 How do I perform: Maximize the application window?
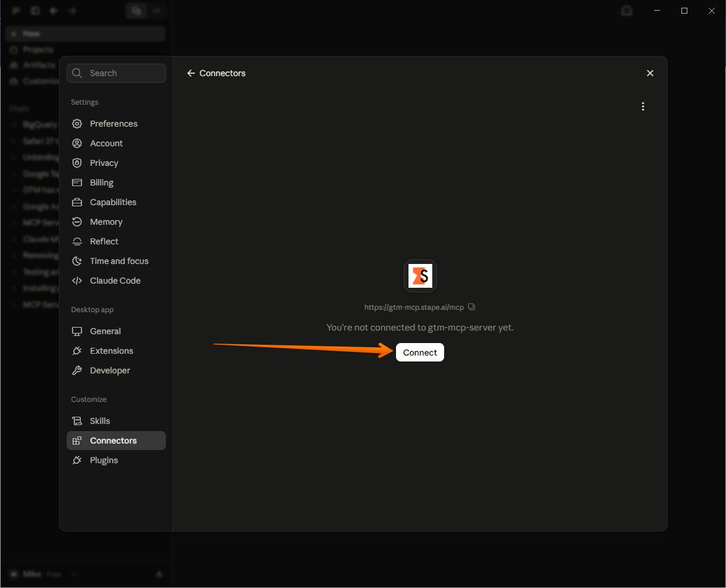(684, 11)
